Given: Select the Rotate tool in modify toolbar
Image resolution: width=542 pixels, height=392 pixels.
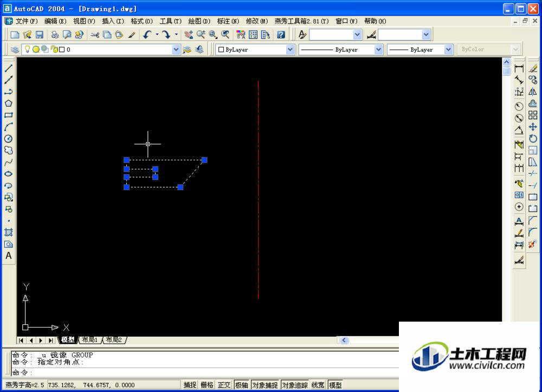Looking at the screenshot, I should click(533, 139).
